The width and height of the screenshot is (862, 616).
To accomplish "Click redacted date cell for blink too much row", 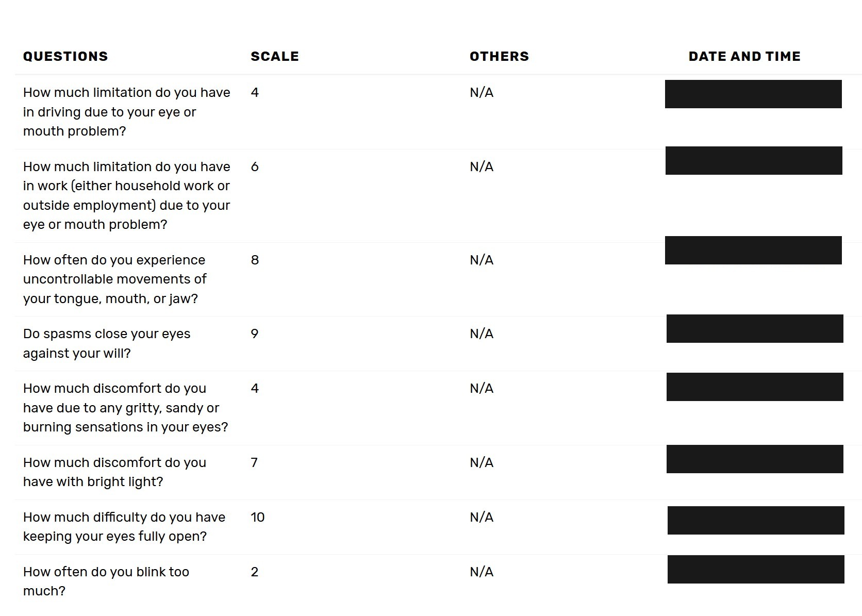I will pos(756,570).
